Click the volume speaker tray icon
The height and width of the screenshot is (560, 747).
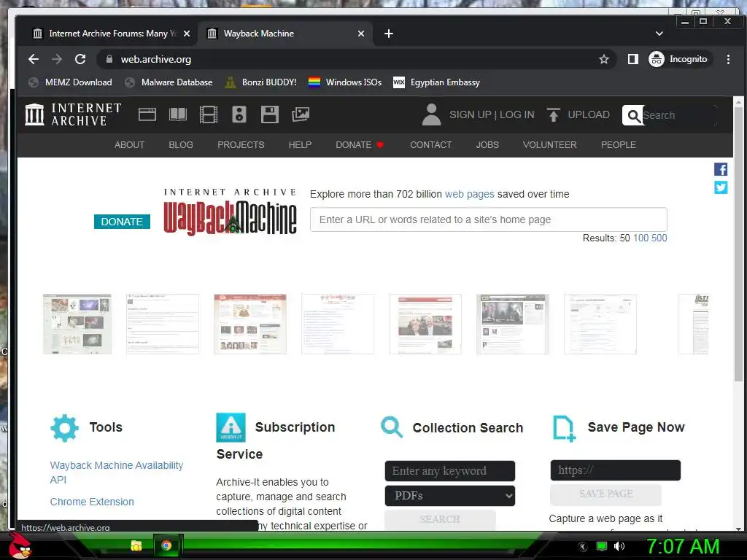coord(619,546)
